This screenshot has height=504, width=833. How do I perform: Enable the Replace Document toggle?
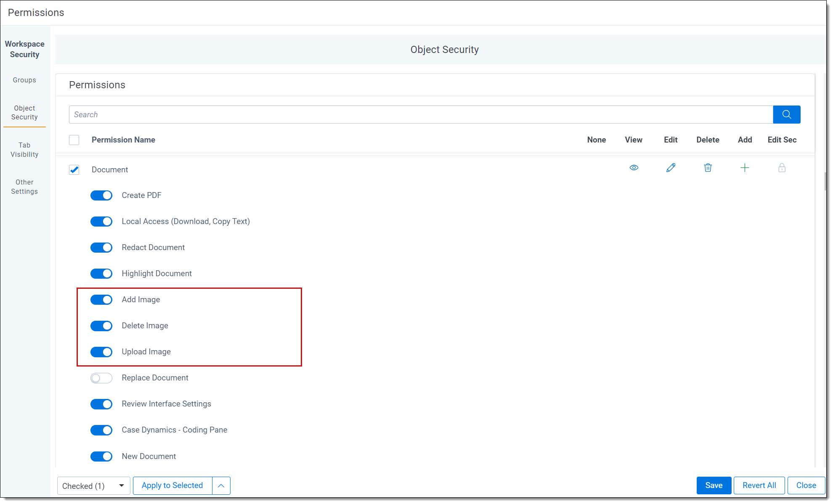[x=101, y=378]
